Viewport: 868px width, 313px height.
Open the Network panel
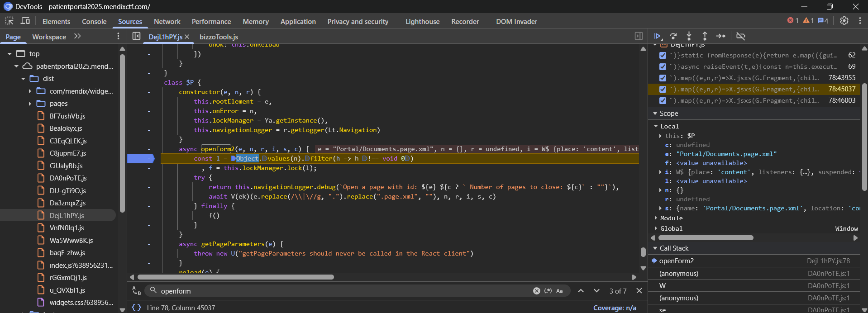(167, 21)
